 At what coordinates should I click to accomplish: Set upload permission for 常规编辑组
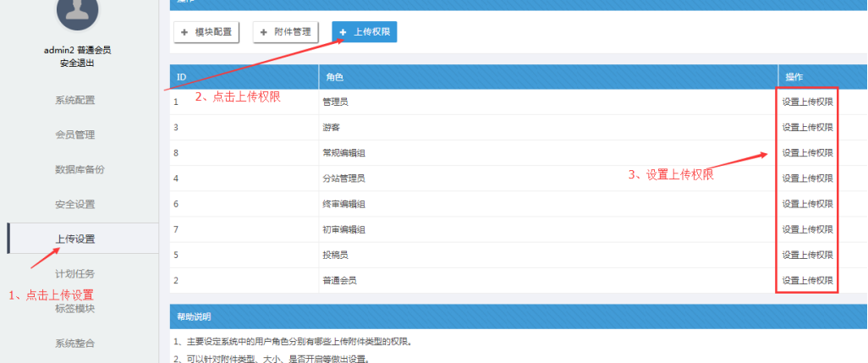click(807, 153)
